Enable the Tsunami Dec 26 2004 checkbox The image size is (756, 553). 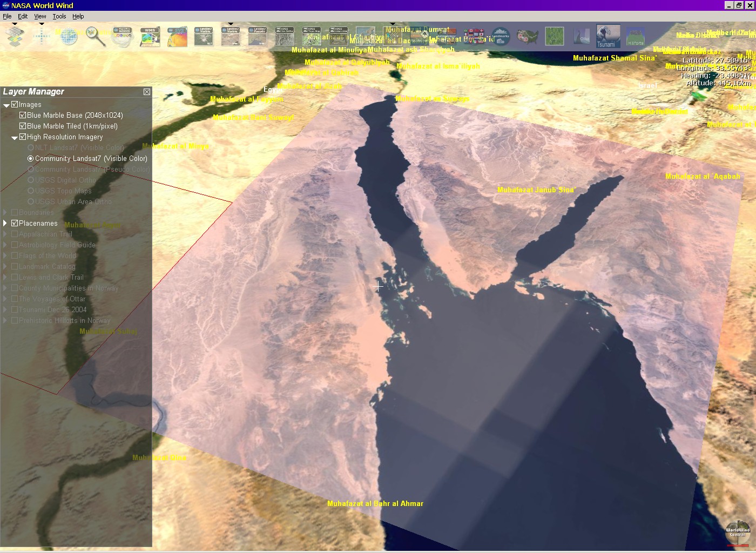tap(15, 309)
